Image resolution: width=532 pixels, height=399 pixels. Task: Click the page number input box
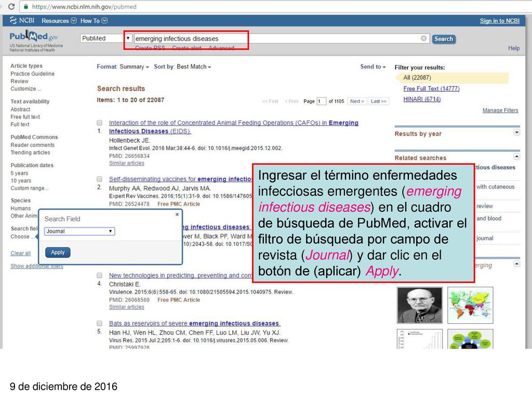(x=321, y=101)
